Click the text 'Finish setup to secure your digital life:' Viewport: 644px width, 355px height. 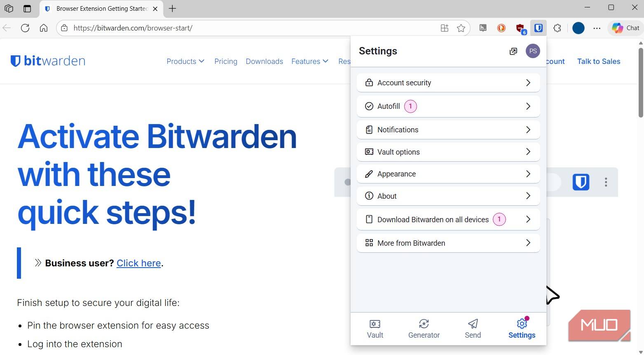pyautogui.click(x=98, y=303)
